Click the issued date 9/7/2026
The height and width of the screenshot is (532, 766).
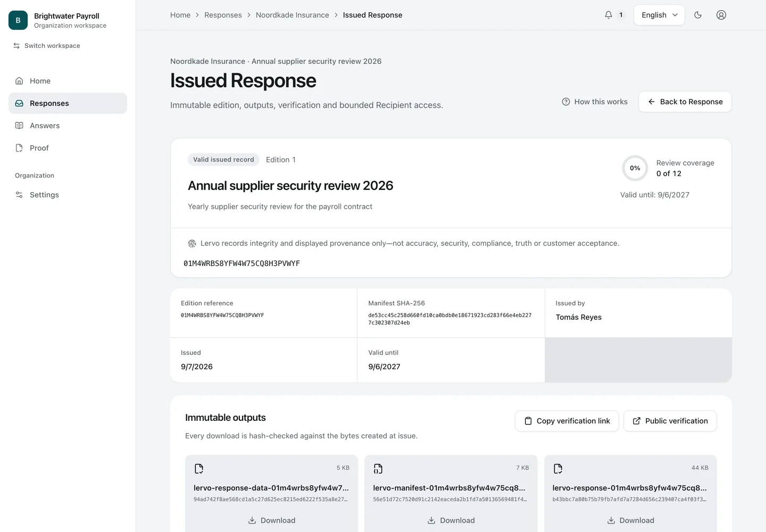coord(197,367)
